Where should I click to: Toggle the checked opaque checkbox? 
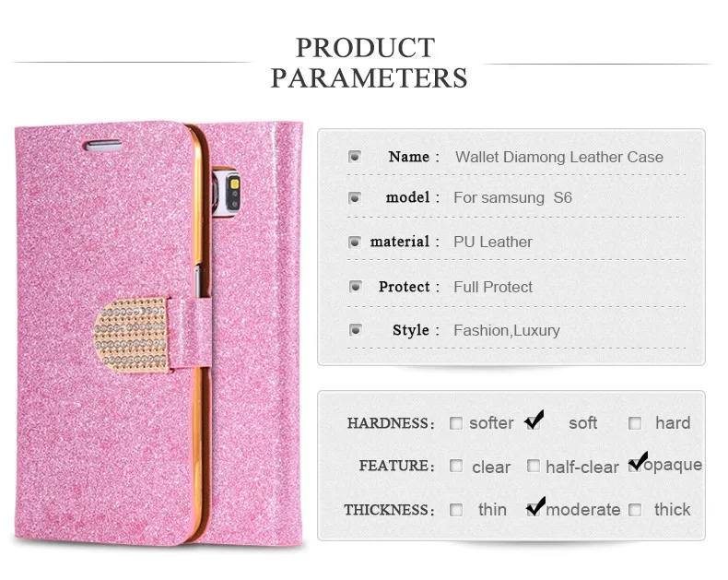(637, 463)
